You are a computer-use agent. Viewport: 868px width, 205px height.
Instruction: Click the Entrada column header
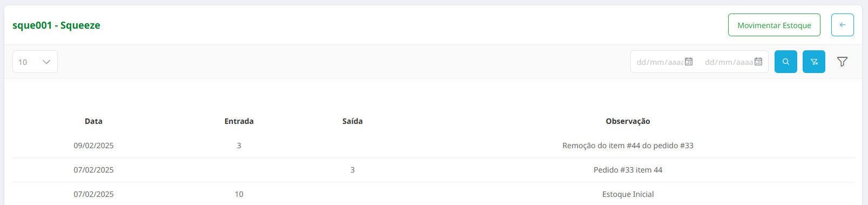[239, 121]
